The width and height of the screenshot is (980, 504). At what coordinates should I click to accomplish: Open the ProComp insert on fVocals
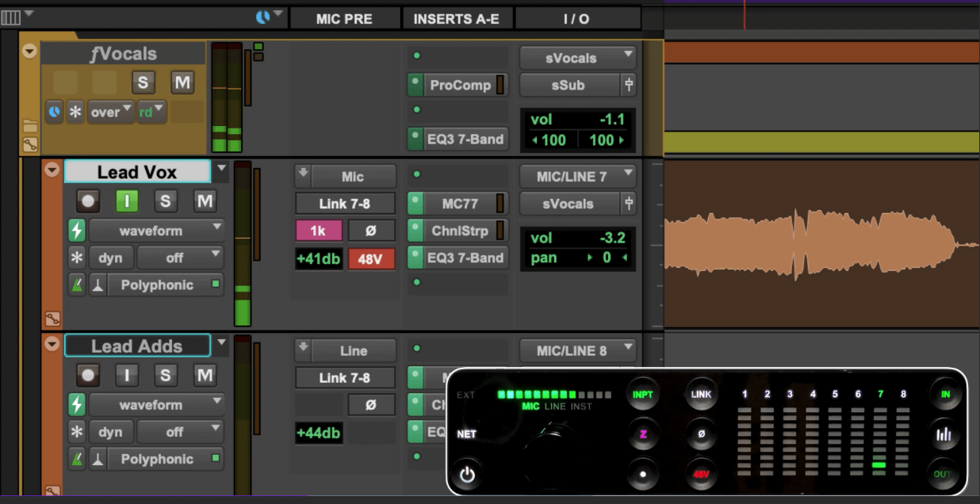pyautogui.click(x=460, y=85)
